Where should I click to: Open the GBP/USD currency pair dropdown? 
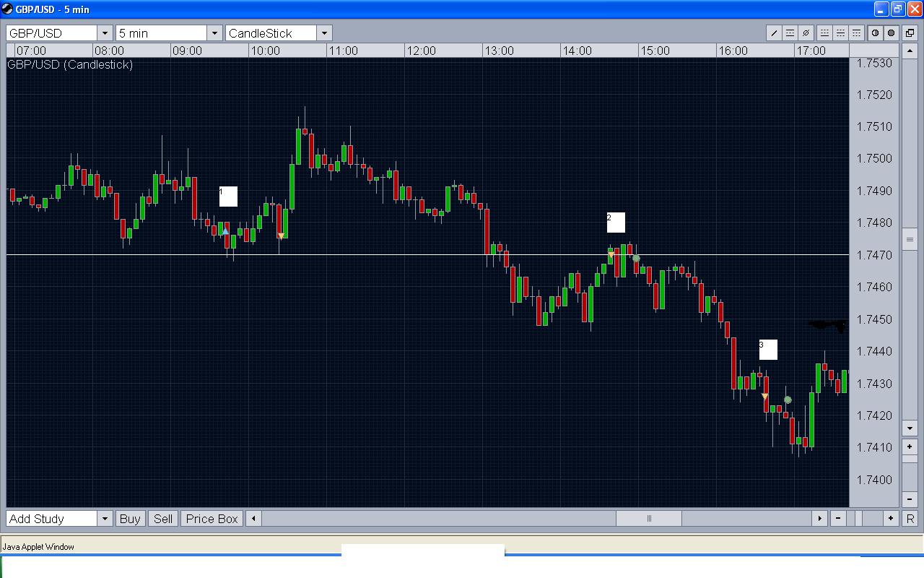click(105, 33)
